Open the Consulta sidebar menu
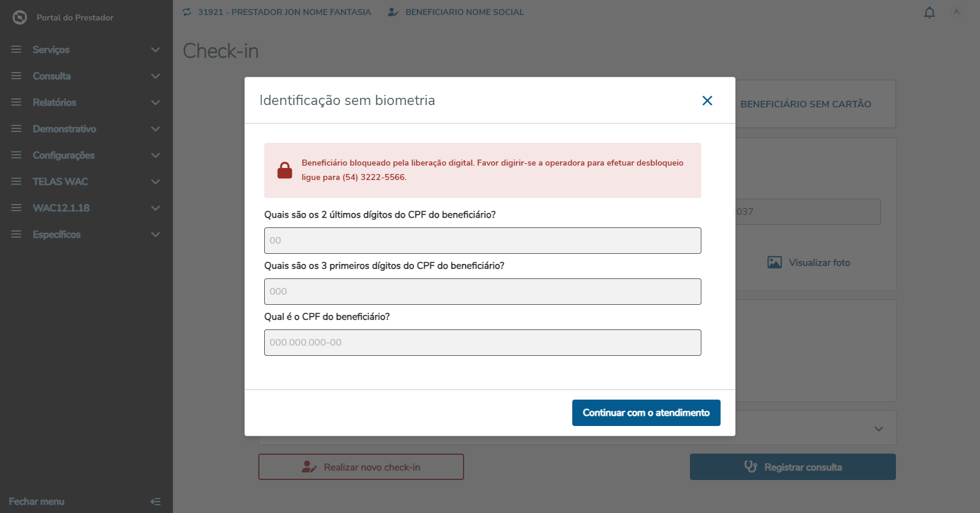980x513 pixels. [x=52, y=76]
